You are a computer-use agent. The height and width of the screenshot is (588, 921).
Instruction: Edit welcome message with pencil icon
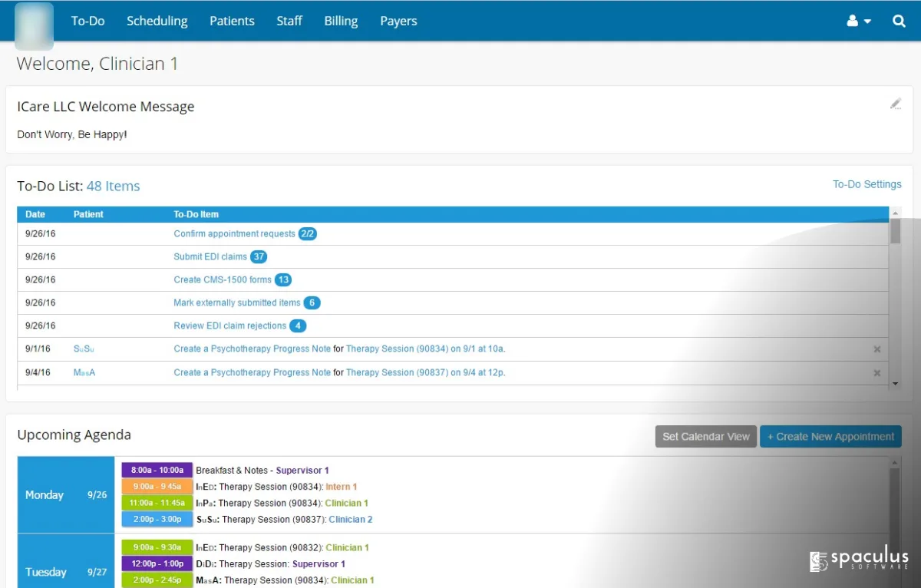[x=896, y=104]
